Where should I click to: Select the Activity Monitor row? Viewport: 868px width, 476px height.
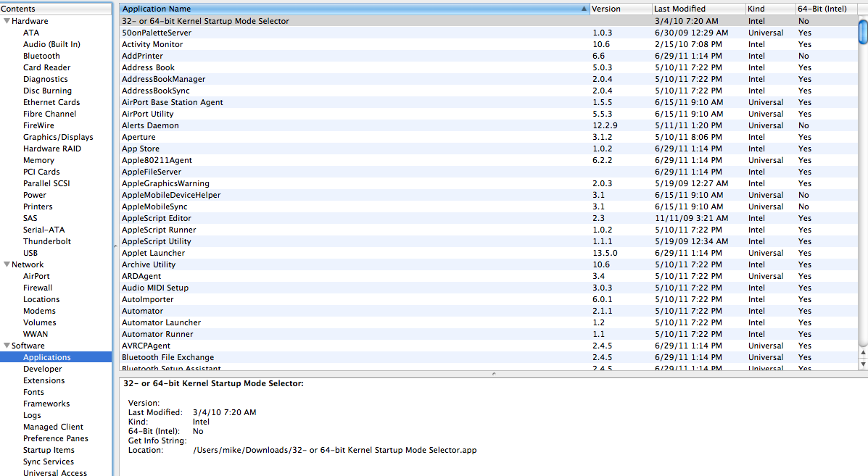click(488, 44)
